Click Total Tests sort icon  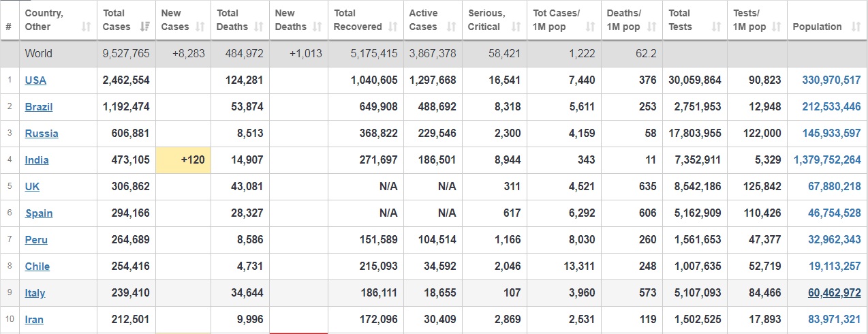716,27
